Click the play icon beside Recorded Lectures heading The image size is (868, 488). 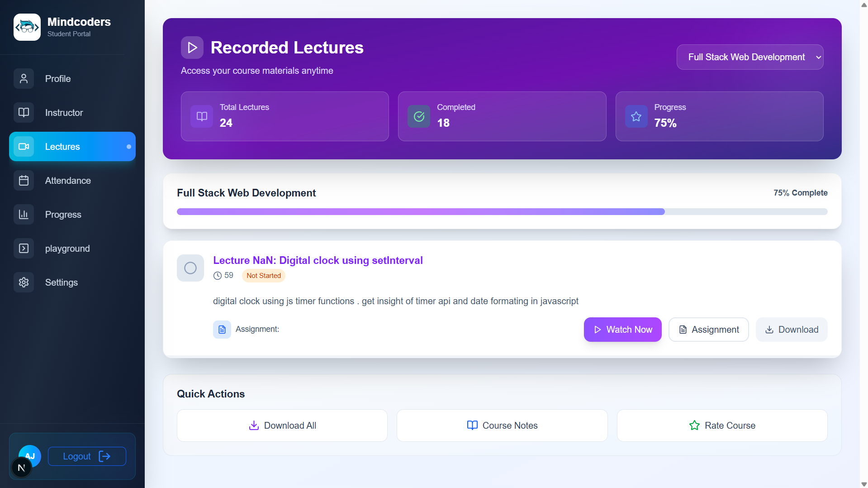coord(192,47)
